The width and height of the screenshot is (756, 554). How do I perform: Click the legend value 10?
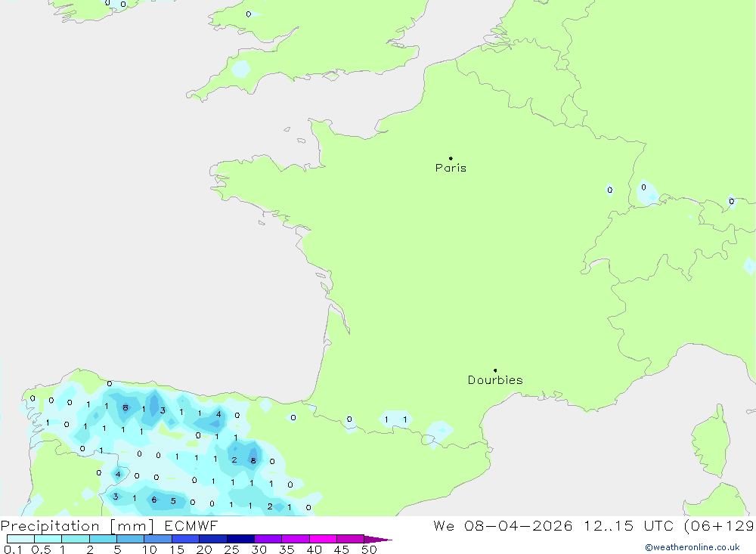click(150, 549)
